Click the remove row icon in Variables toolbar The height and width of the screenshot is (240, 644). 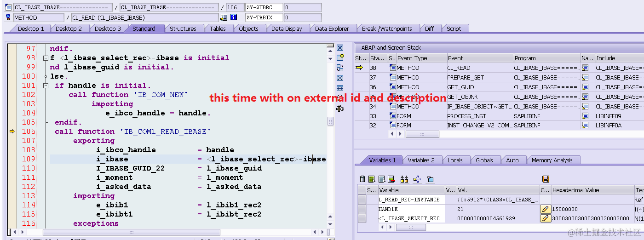coord(391,179)
